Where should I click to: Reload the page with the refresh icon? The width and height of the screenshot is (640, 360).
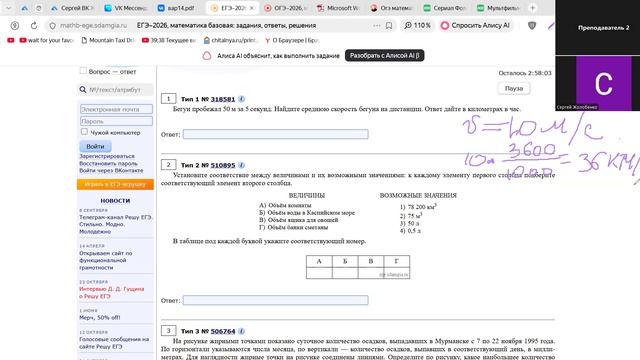tap(34, 25)
